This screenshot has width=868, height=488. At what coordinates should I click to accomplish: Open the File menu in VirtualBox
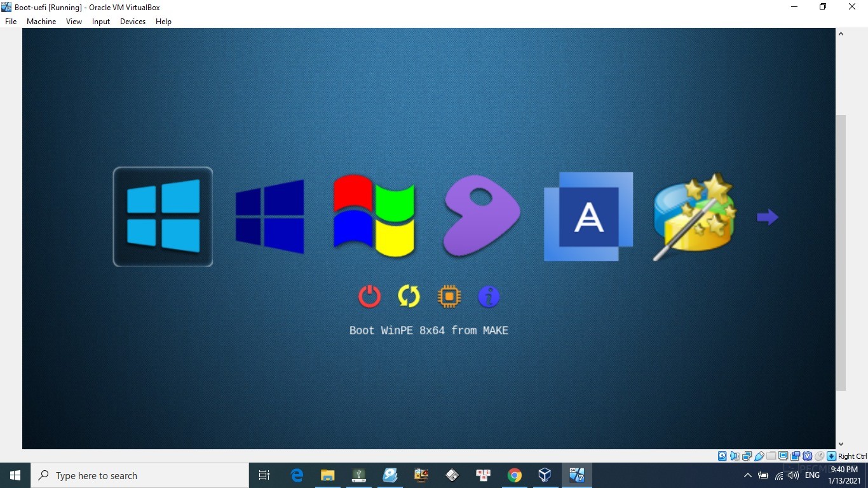(11, 22)
